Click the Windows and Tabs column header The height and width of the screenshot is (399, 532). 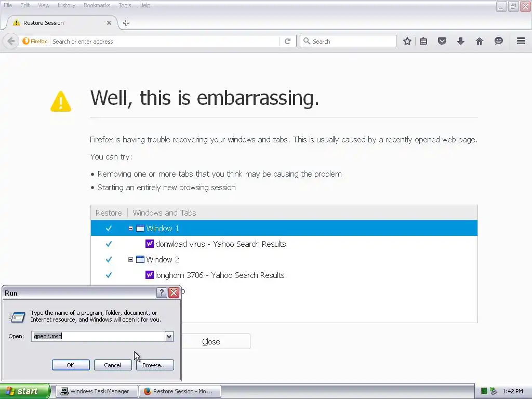click(x=165, y=212)
